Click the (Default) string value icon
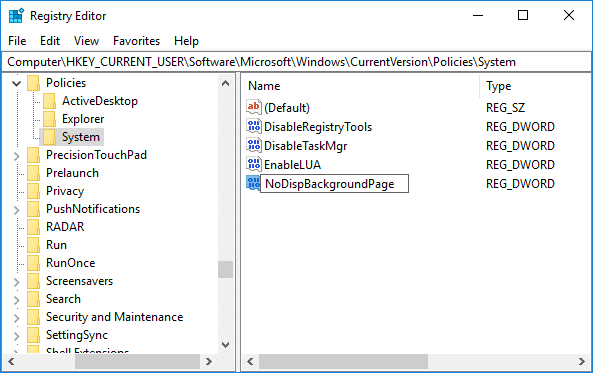The width and height of the screenshot is (593, 373). (x=253, y=107)
